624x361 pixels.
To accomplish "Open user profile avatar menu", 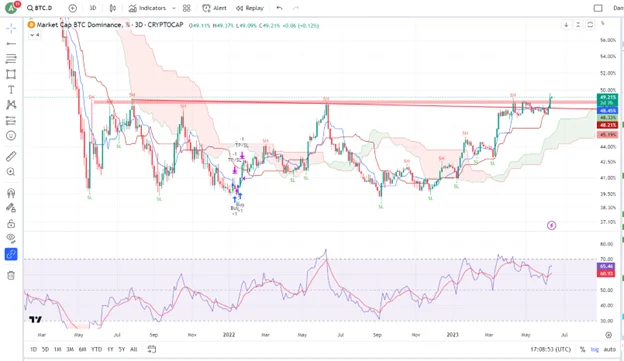I will point(12,8).
